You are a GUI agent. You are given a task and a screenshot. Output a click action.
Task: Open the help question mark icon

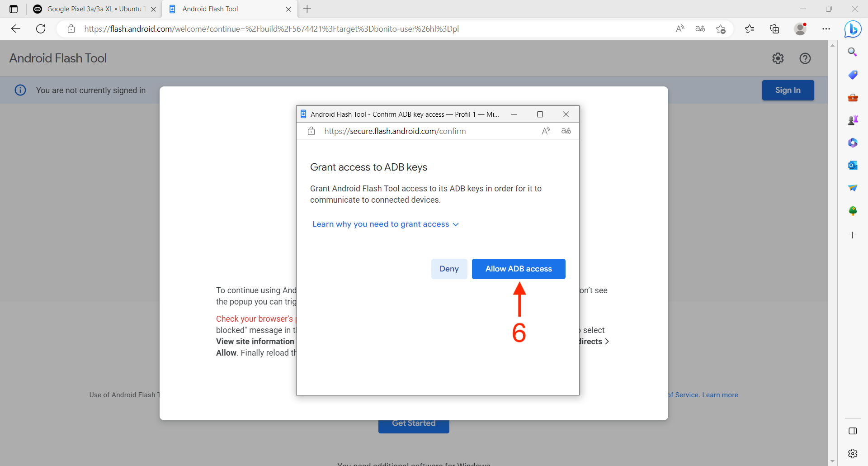[x=805, y=58]
